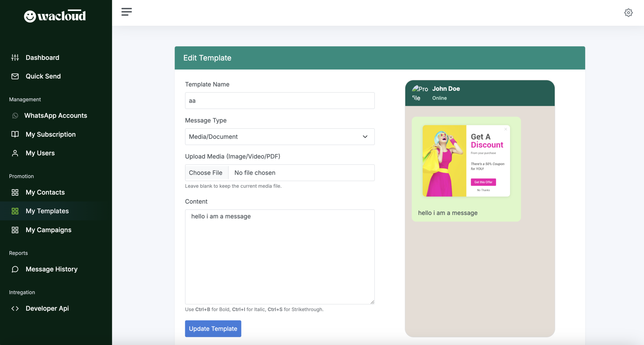Open the settings gear icon

(628, 13)
